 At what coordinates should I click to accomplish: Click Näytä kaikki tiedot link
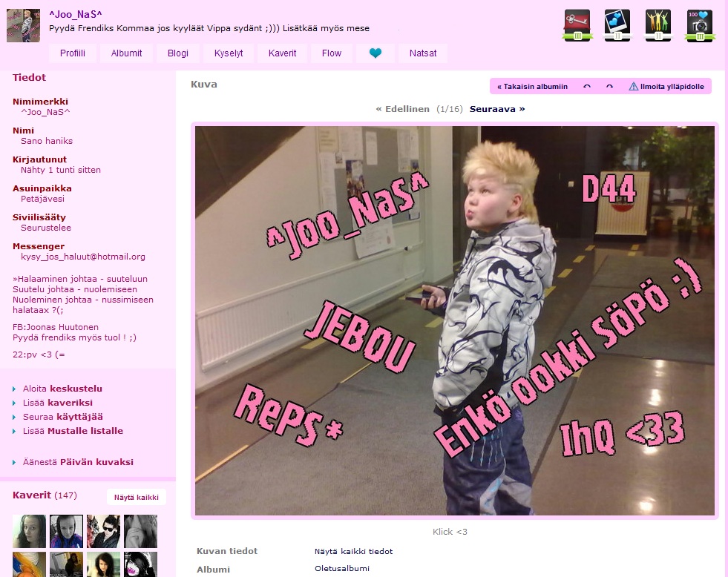(x=353, y=551)
